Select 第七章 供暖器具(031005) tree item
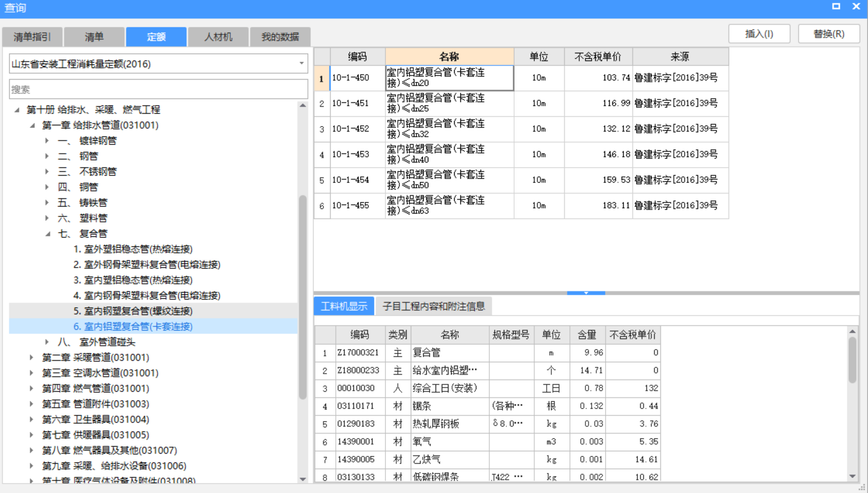868x493 pixels. click(x=96, y=435)
